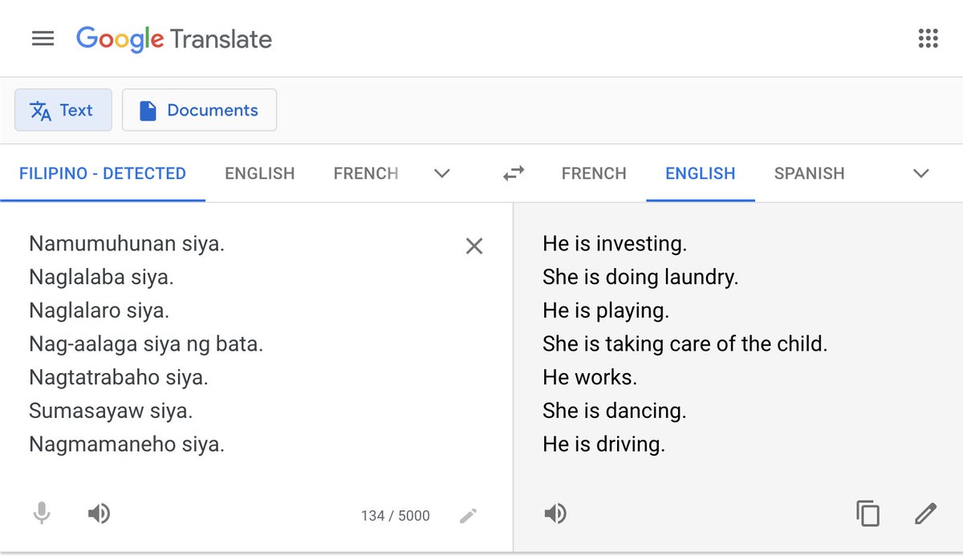
Task: Set French as target language
Action: tap(594, 173)
